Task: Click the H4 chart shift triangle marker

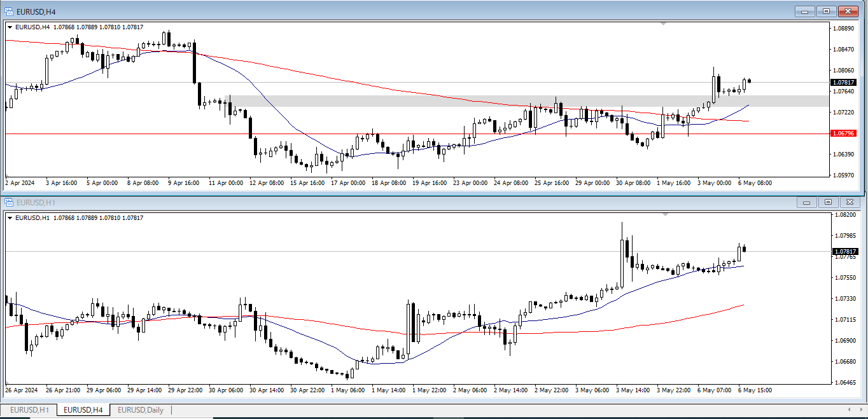Action: coord(664,24)
